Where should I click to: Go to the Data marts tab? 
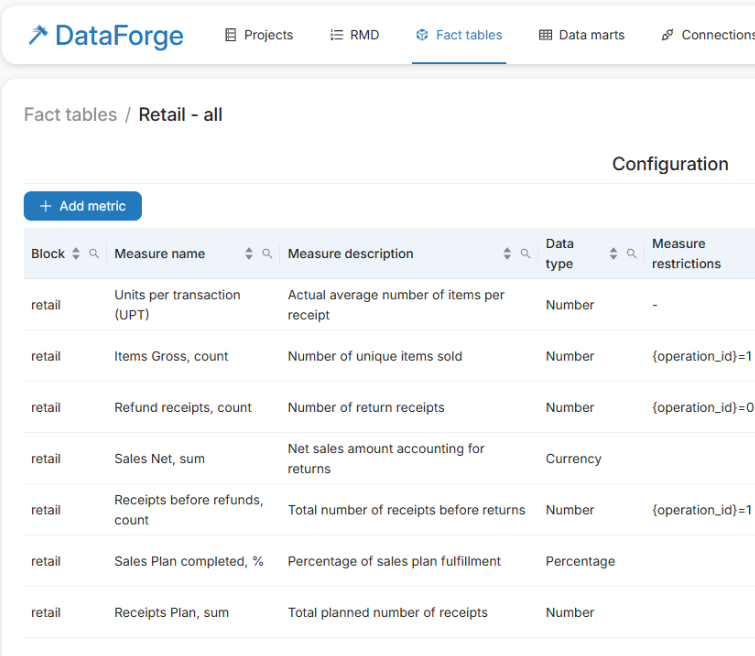coord(581,35)
